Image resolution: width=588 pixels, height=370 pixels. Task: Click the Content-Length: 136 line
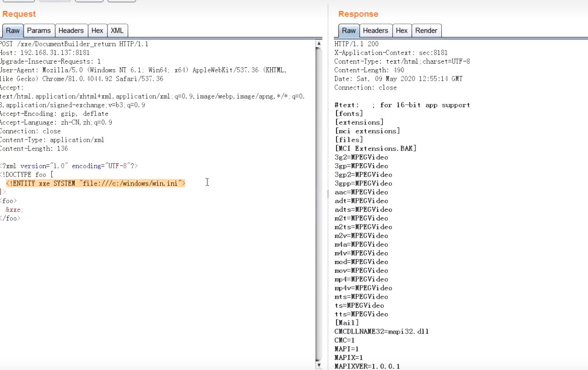34,149
